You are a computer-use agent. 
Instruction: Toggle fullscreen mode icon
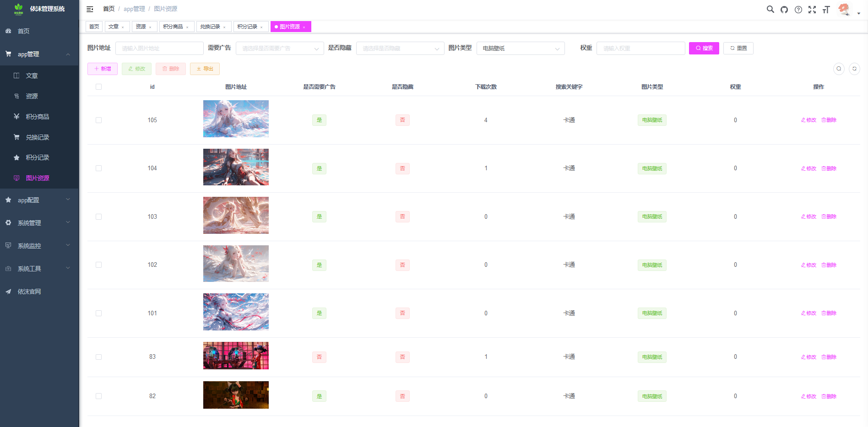(x=812, y=10)
